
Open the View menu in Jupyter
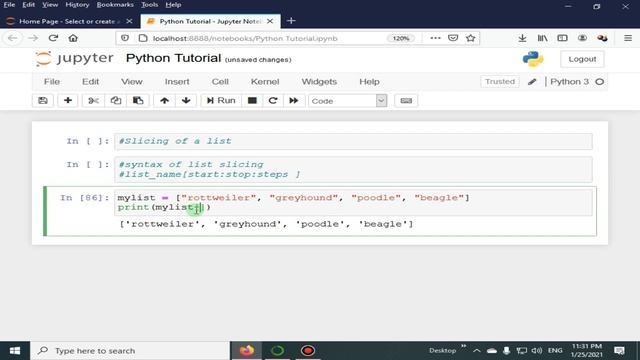pos(131,82)
